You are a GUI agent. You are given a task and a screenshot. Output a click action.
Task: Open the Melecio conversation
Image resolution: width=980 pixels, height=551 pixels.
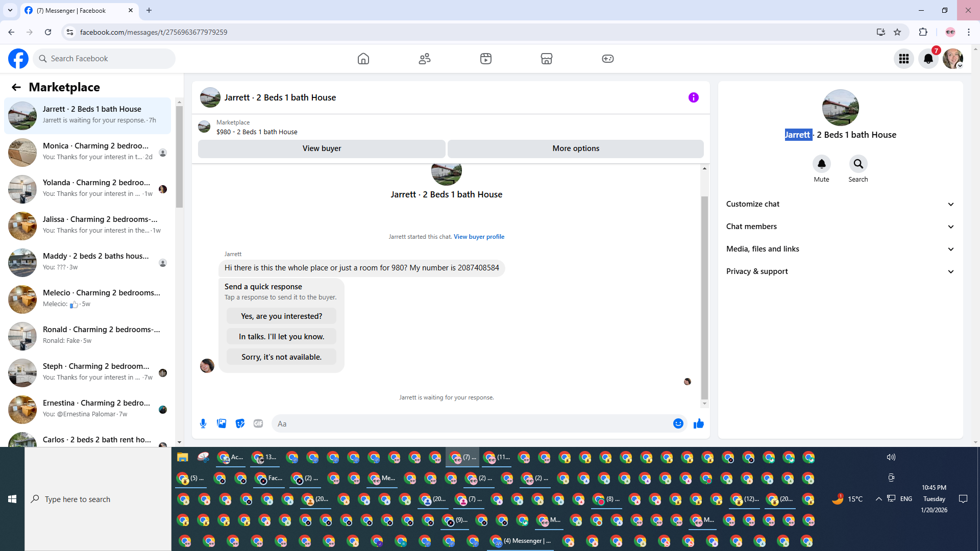point(88,299)
